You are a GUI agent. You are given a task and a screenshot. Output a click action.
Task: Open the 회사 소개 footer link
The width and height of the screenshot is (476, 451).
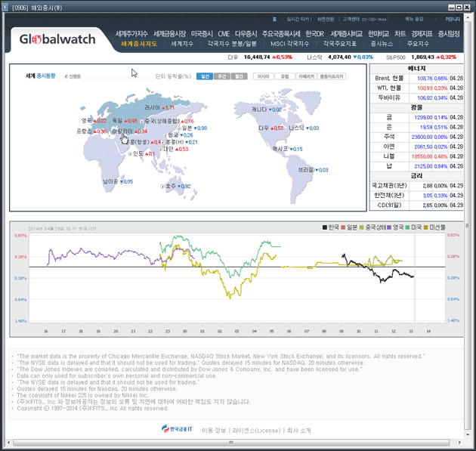298,431
